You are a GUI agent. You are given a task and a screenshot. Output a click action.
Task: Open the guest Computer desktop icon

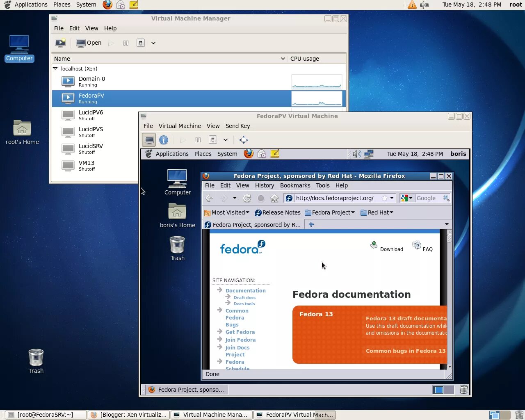click(x=177, y=182)
